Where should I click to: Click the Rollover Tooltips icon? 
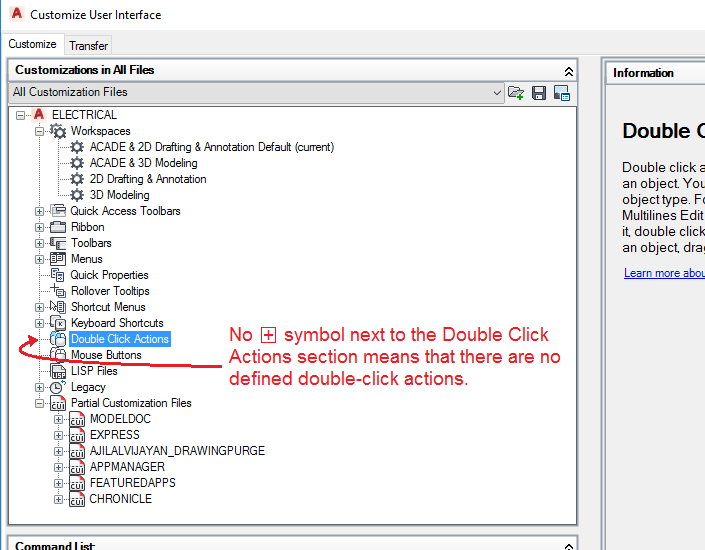coord(58,291)
